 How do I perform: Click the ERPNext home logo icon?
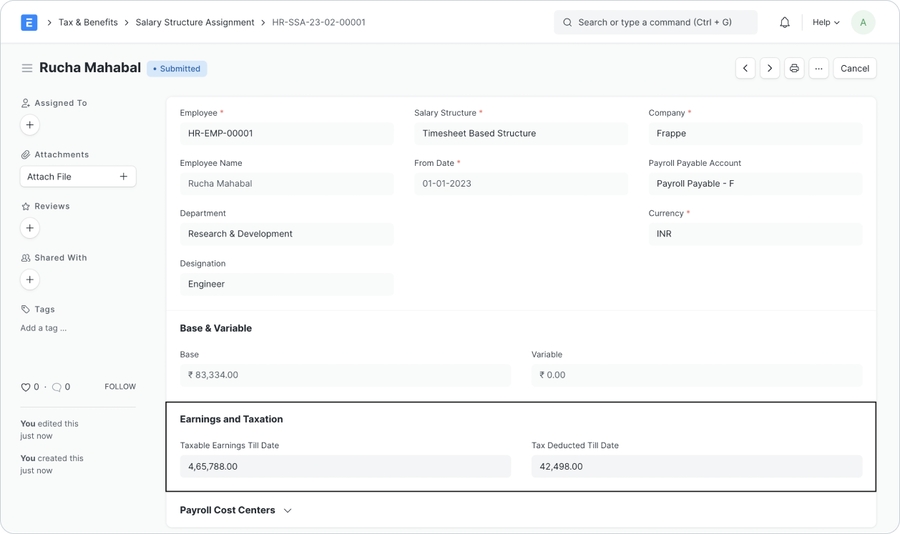coord(29,22)
